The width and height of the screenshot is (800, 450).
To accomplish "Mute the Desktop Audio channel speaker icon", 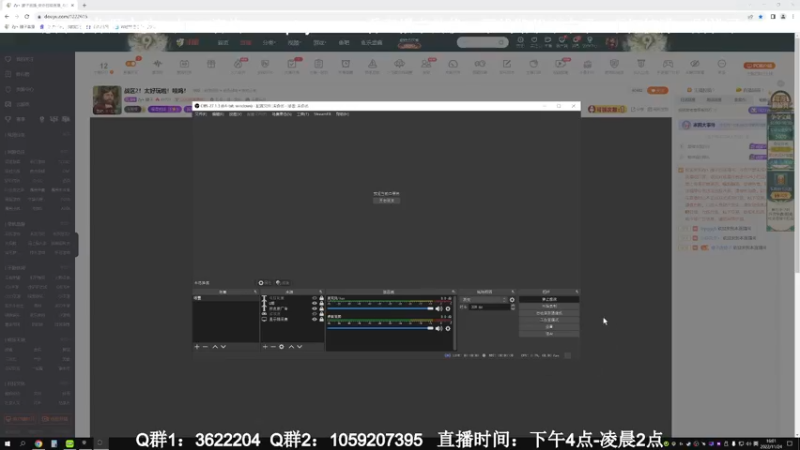I will [x=439, y=329].
